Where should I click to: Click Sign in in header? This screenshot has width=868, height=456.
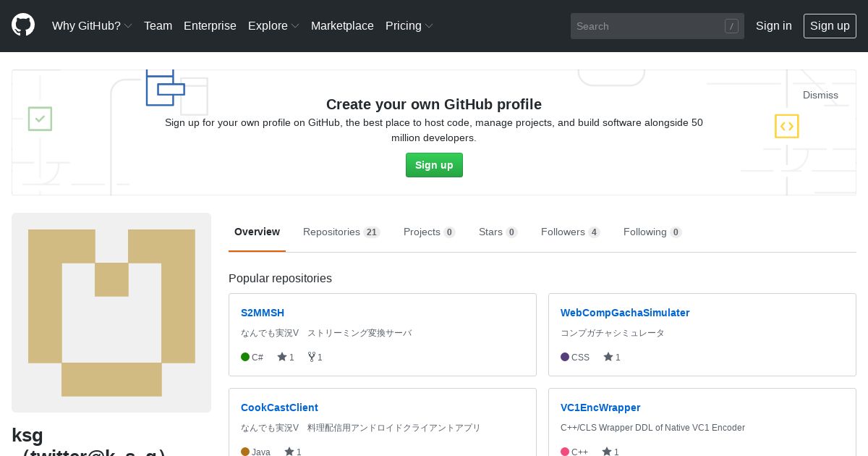(x=774, y=25)
